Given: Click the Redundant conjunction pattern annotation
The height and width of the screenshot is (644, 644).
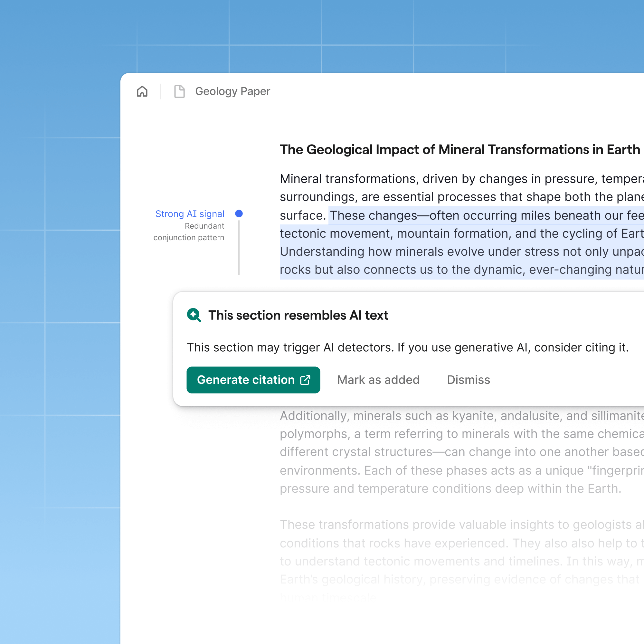Looking at the screenshot, I should tap(189, 232).
